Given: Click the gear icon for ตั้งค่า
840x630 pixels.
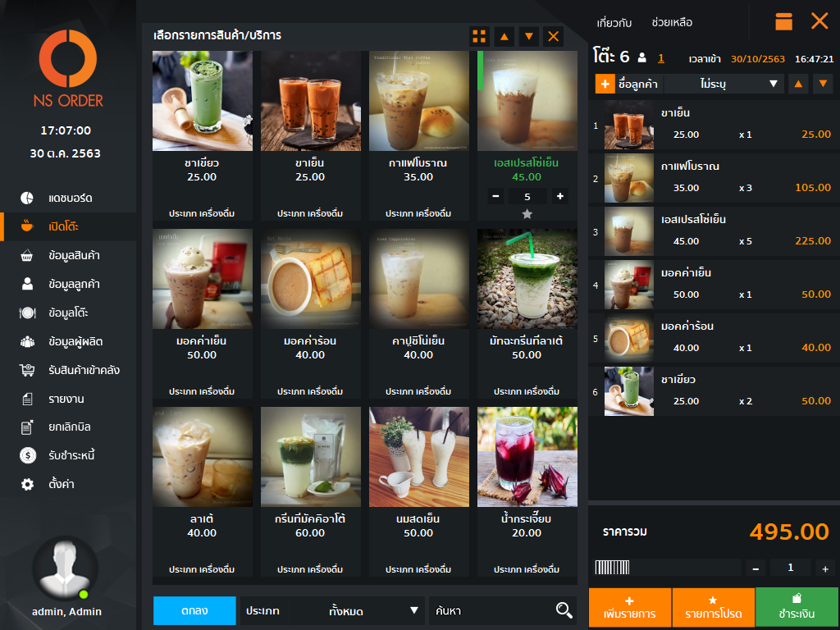Looking at the screenshot, I should tap(27, 484).
